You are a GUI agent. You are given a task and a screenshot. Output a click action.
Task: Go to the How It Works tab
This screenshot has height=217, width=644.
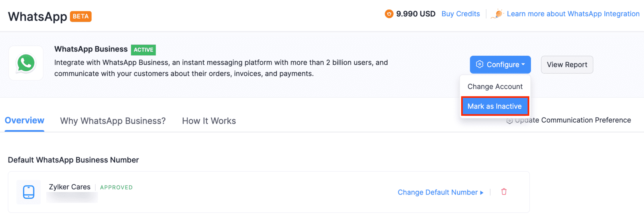tap(209, 121)
